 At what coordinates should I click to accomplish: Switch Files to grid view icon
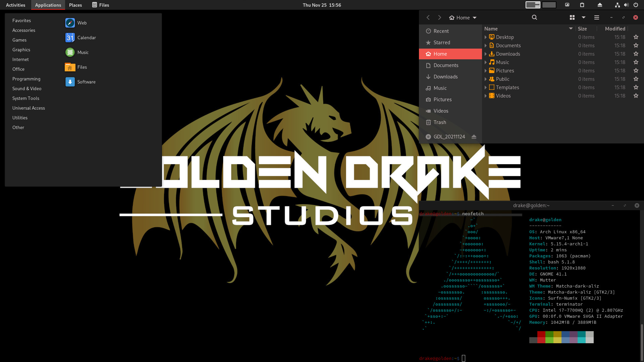[x=572, y=17]
